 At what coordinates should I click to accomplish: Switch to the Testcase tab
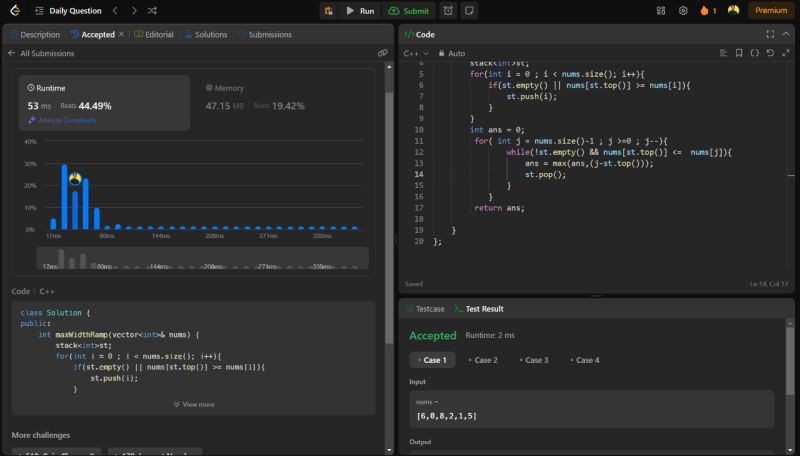(x=425, y=309)
